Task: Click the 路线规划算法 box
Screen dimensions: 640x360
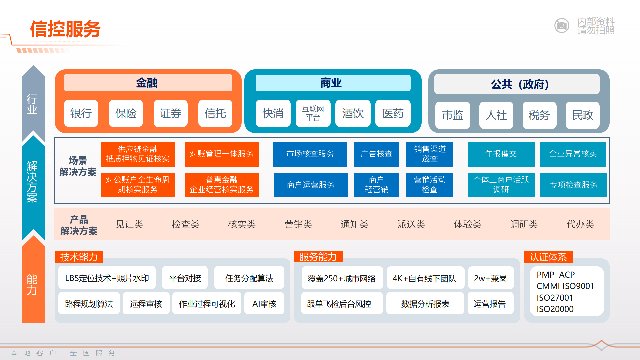Action: [x=89, y=303]
